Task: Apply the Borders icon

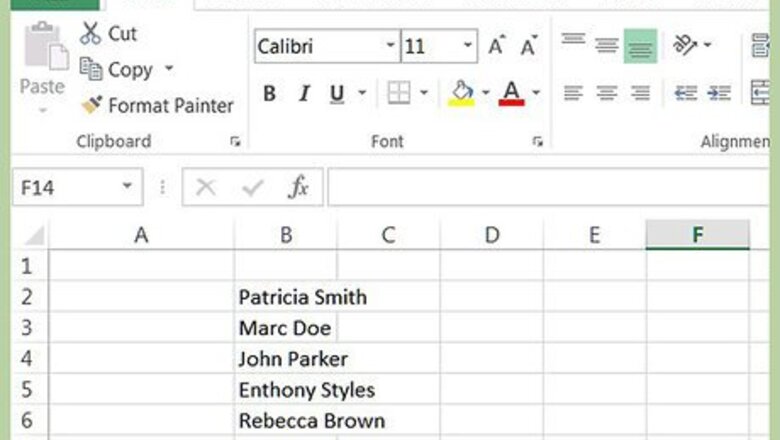Action: 398,93
